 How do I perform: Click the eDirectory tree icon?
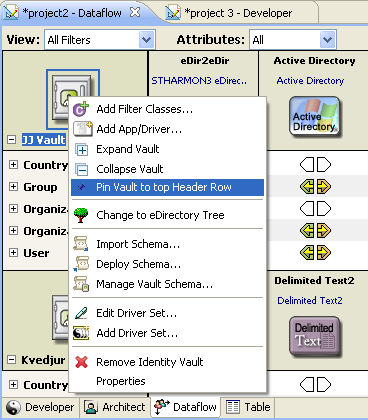[x=81, y=215]
